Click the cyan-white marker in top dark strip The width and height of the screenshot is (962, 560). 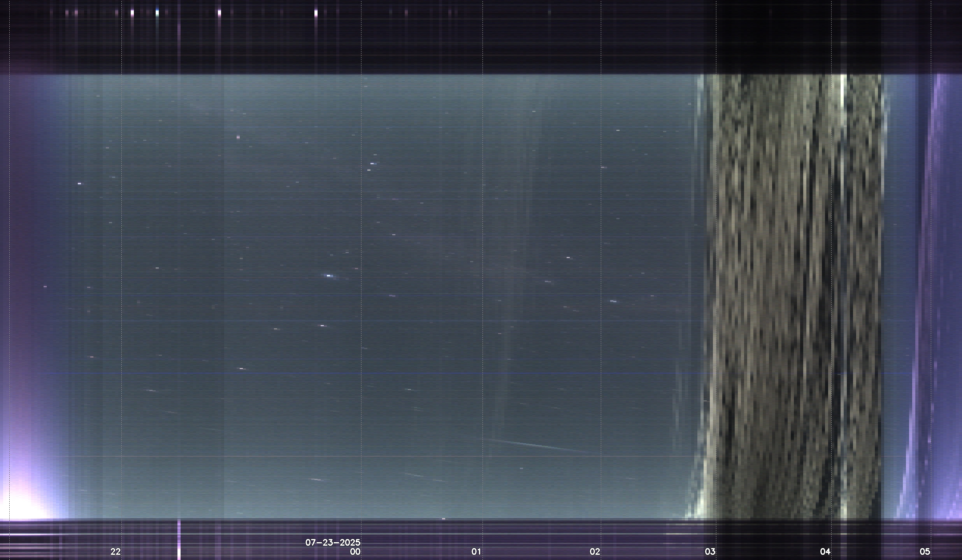click(x=157, y=13)
